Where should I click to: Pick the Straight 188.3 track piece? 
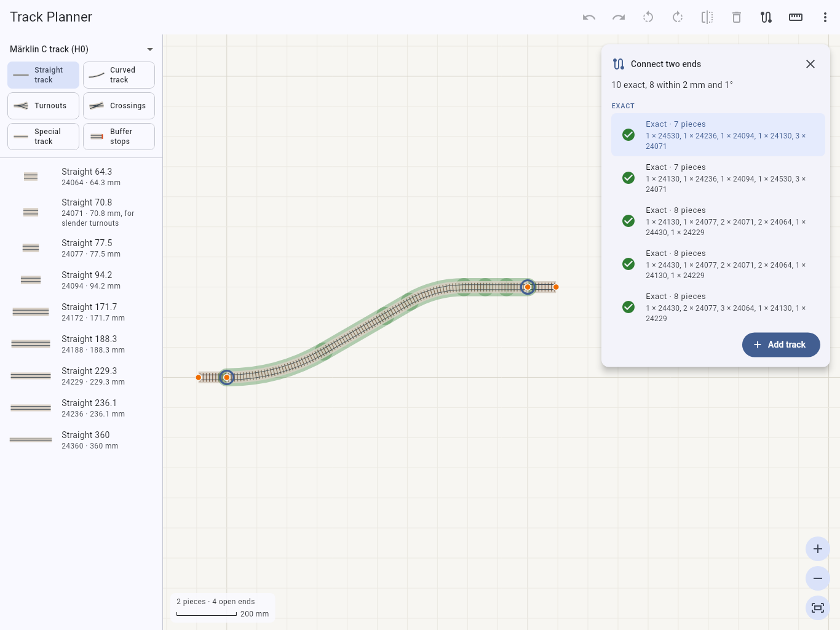point(81,344)
